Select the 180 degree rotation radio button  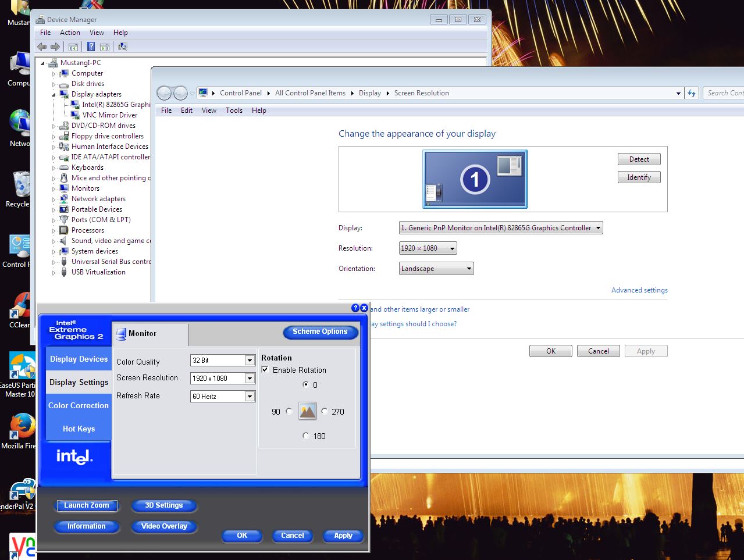pyautogui.click(x=306, y=436)
